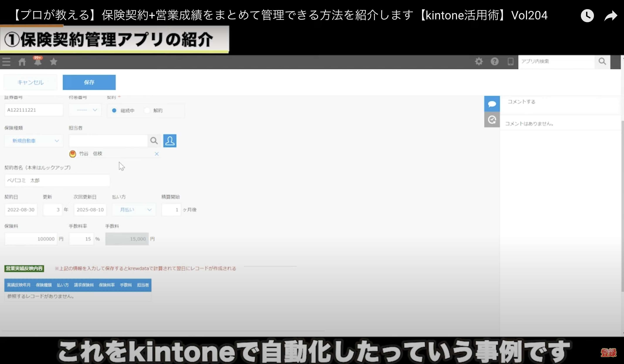Remove 竹谷 信枝 with the X

[x=157, y=154]
